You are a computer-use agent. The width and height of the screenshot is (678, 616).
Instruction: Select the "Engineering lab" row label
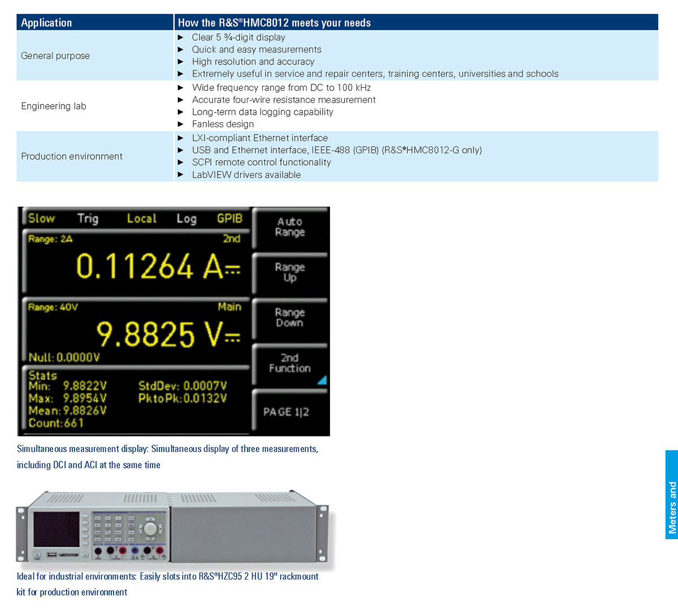click(54, 106)
